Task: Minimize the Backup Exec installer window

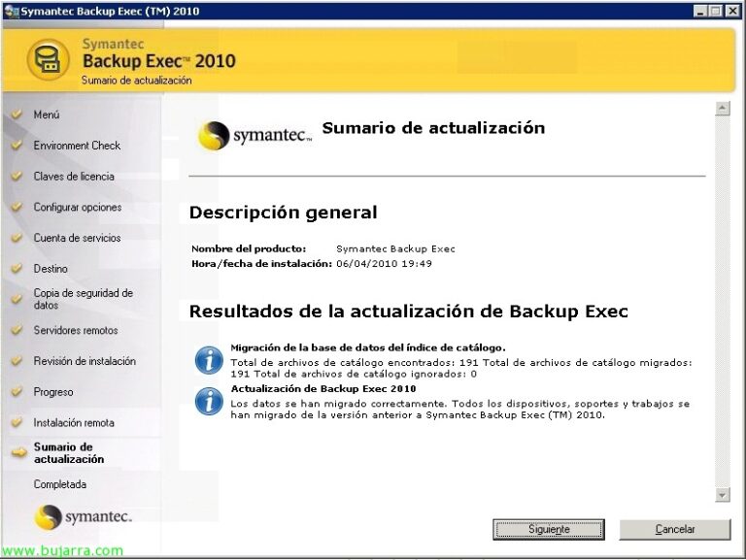Action: [x=699, y=11]
